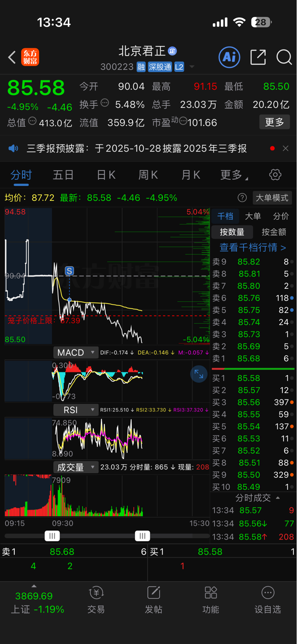Open 更多 quote details button
This screenshot has width=297, height=644.
coord(275,122)
